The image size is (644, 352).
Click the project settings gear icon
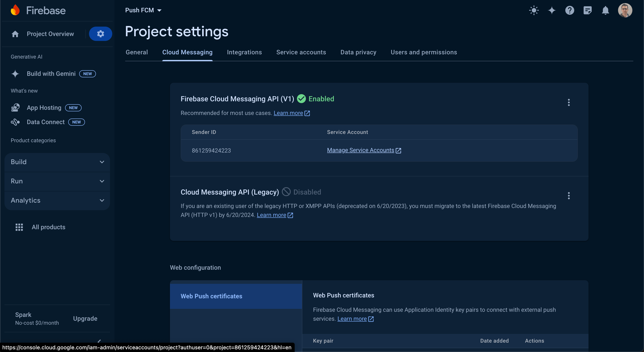pos(100,34)
